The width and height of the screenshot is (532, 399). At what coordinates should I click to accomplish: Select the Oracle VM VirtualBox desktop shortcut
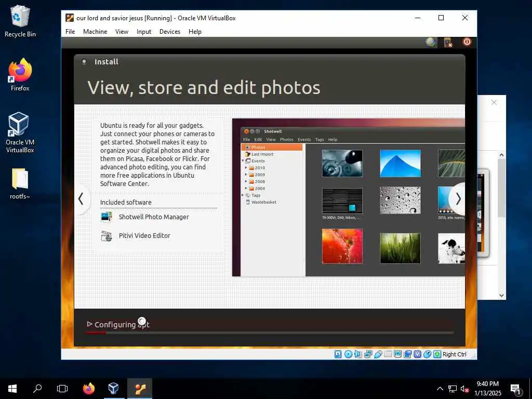[x=20, y=132]
